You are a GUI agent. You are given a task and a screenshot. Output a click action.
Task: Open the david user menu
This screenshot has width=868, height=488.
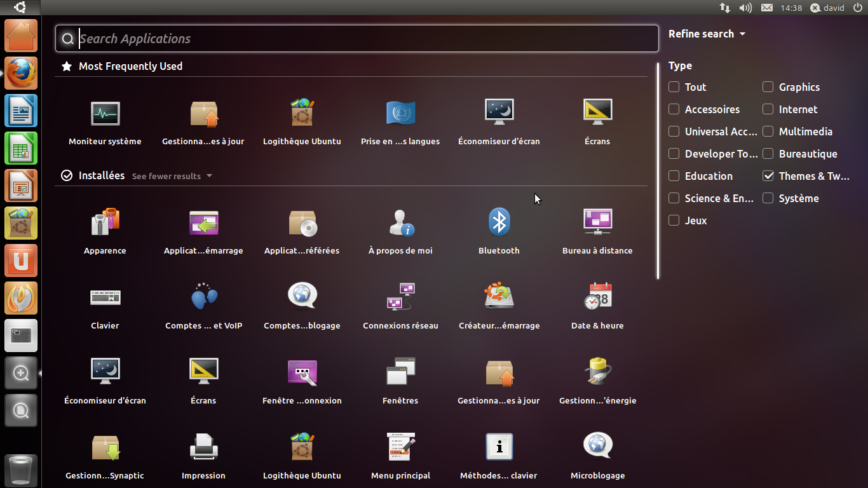tap(827, 8)
